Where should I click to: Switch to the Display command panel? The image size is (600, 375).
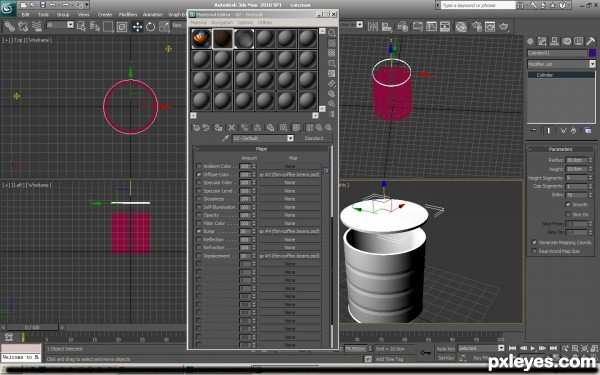point(579,41)
